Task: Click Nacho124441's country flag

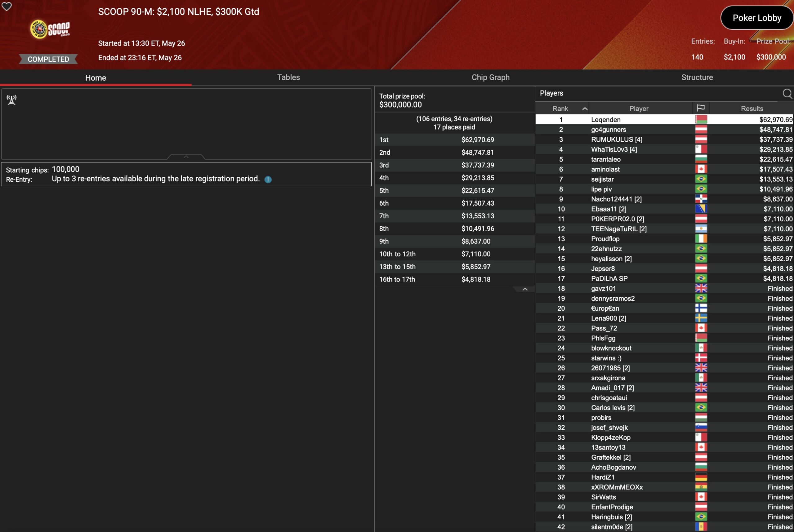Action: (701, 199)
